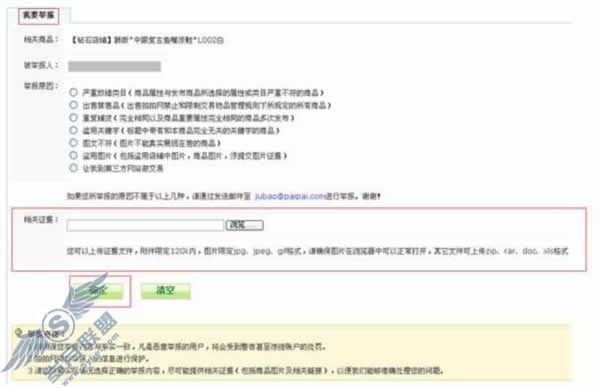Click the 浏览 browse button
This screenshot has width=600, height=388.
point(245,225)
